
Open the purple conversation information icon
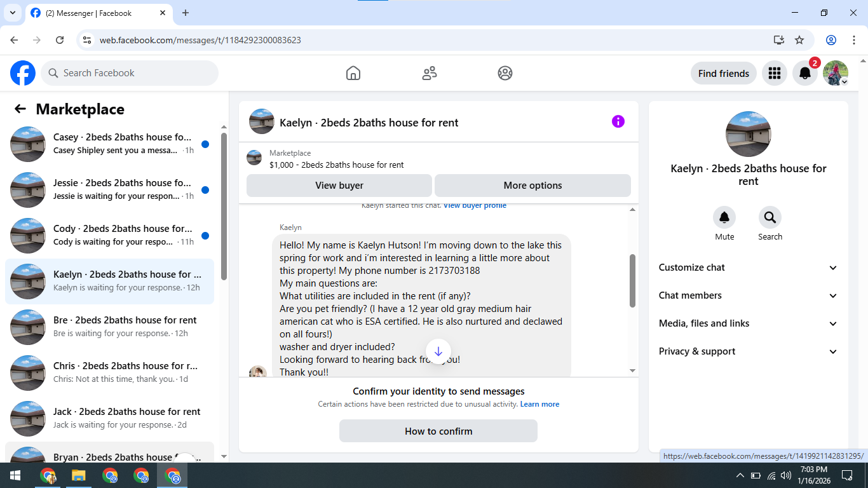(618, 121)
